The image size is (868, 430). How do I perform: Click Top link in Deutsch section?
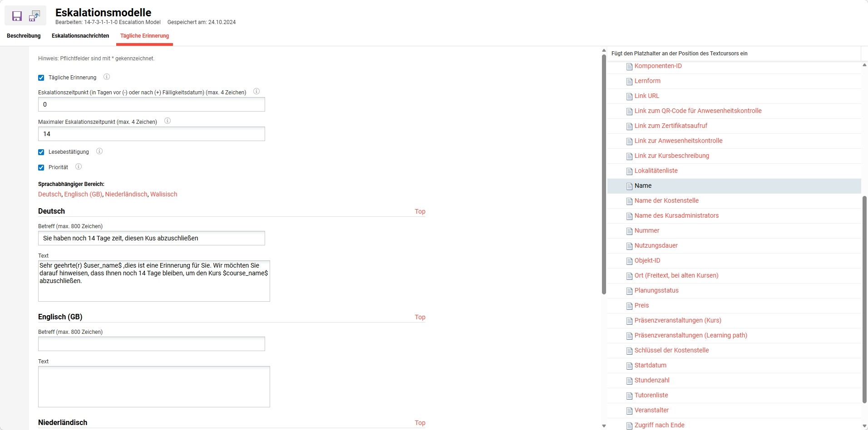click(x=420, y=211)
